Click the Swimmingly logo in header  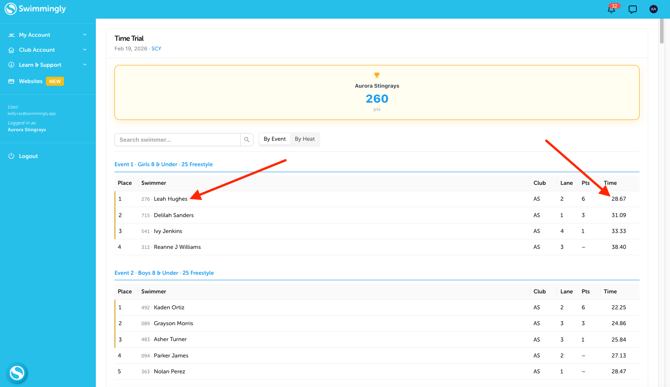[x=35, y=9]
